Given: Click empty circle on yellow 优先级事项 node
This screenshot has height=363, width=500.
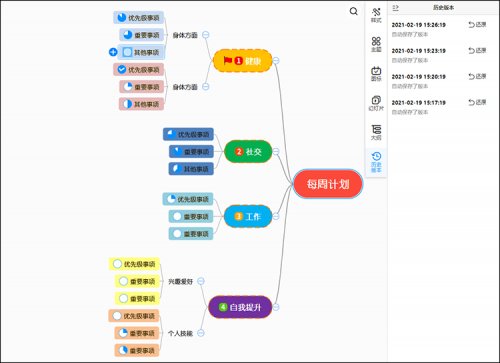Looking at the screenshot, I should 117,264.
